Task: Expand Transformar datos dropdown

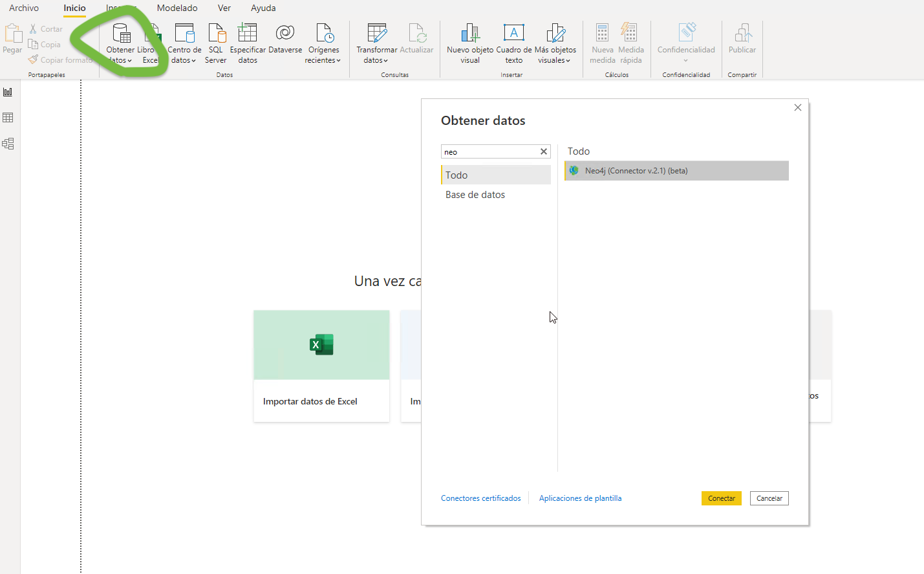Action: pyautogui.click(x=376, y=60)
